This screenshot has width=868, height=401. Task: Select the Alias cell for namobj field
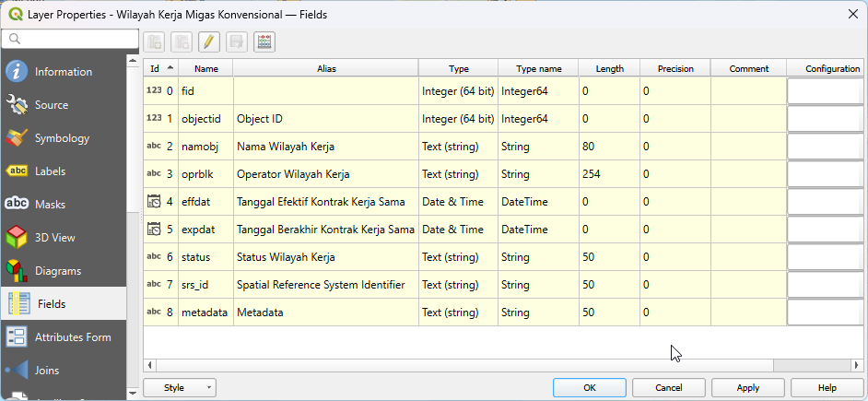(x=325, y=147)
